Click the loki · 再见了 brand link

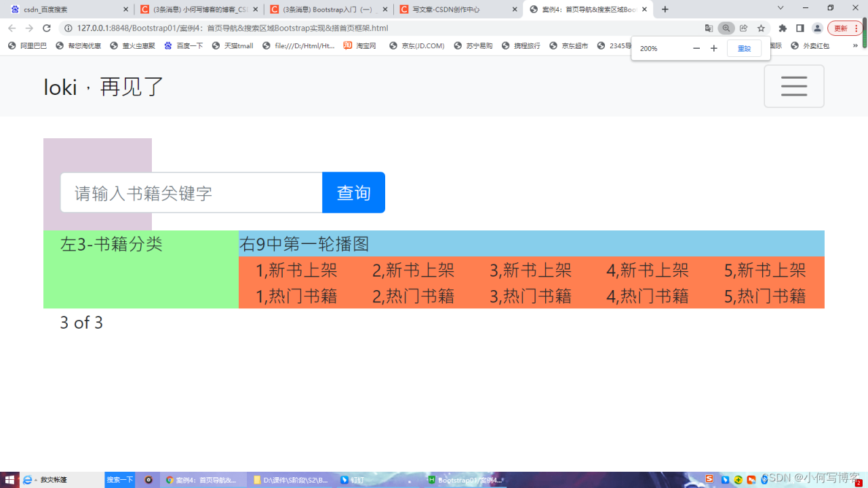point(104,87)
